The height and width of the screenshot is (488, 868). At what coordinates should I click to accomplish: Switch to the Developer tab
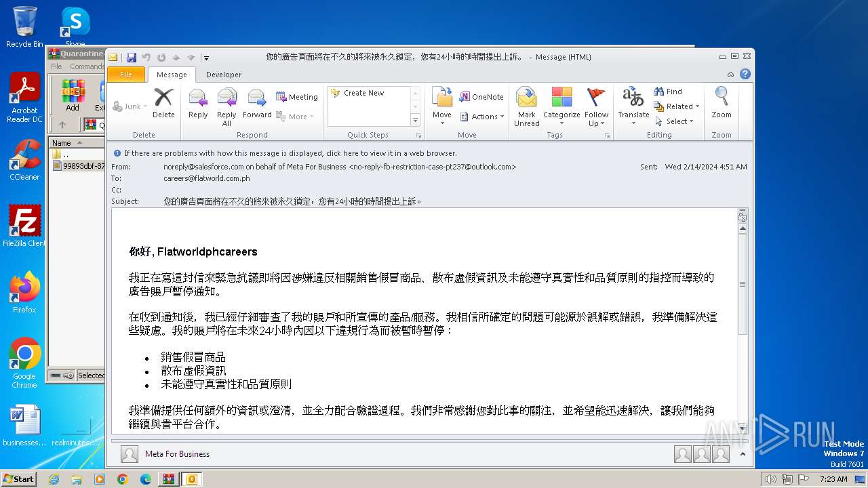(224, 75)
